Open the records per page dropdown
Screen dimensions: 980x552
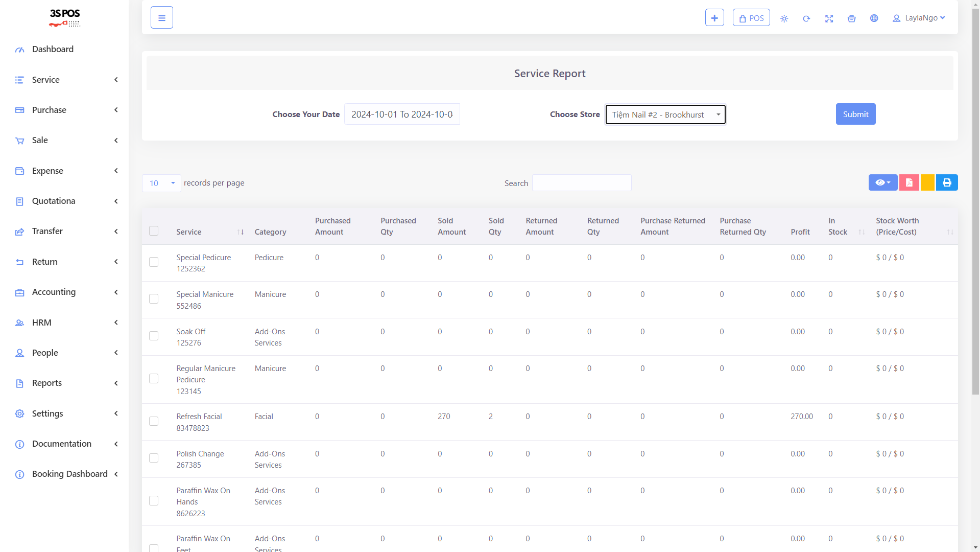pyautogui.click(x=161, y=183)
